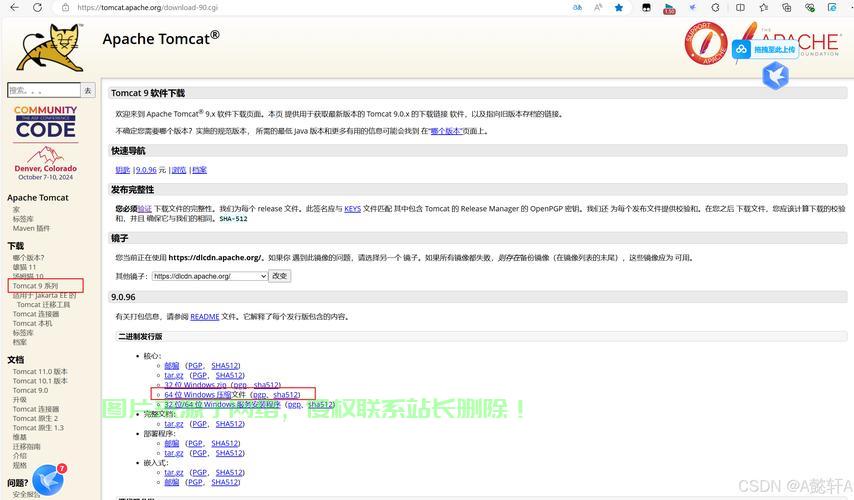854x500 pixels.
Task: Click the blue hexagon bird floating icon
Action: (x=776, y=75)
